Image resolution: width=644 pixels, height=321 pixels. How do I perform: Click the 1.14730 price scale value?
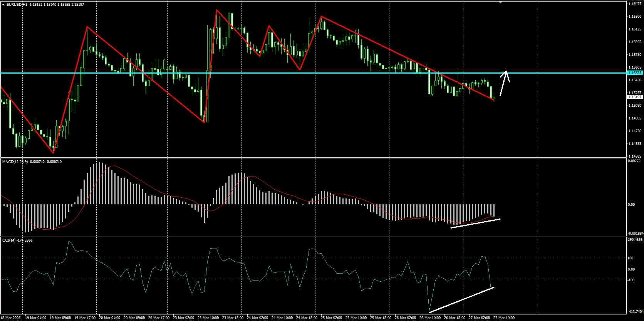pyautogui.click(x=636, y=131)
